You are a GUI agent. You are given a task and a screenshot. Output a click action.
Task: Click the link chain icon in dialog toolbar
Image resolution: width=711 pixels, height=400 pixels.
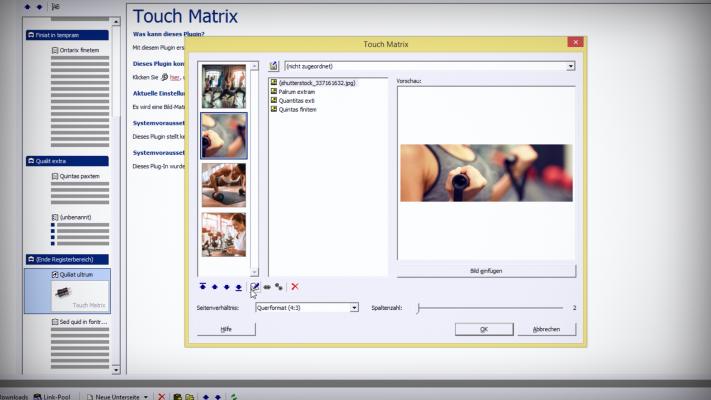267,287
